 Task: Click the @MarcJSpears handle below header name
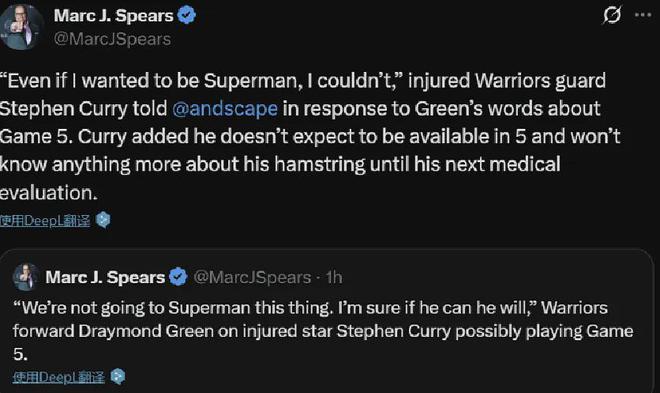(112, 39)
